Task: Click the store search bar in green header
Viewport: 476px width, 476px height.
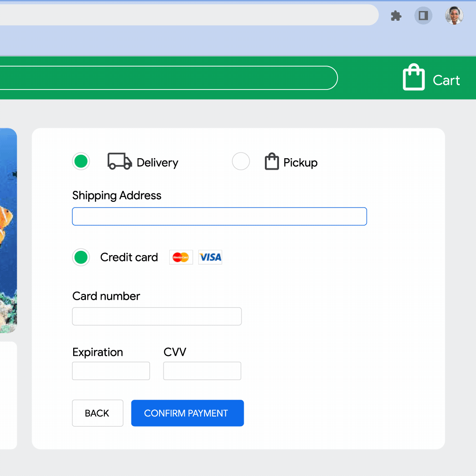Action: (167, 78)
